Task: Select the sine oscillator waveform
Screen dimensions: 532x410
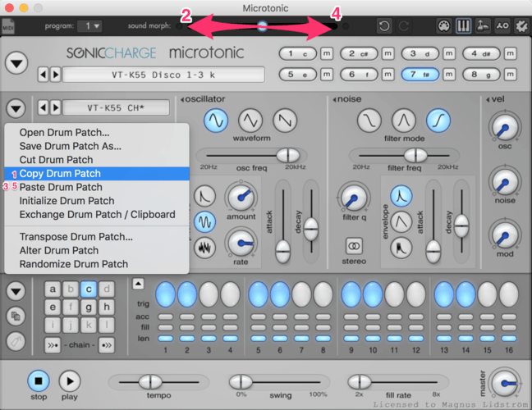Action: point(216,121)
